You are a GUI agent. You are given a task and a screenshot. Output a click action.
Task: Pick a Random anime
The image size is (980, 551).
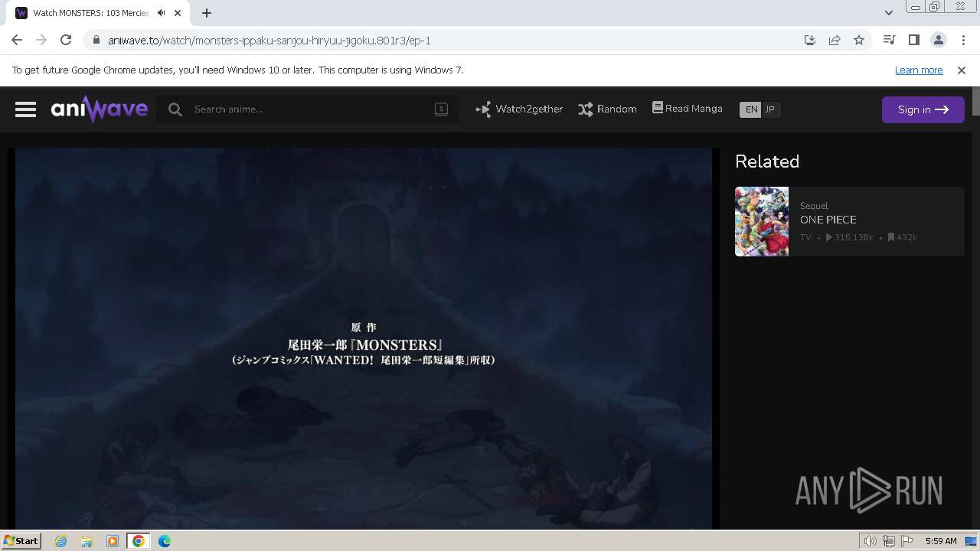pyautogui.click(x=607, y=109)
